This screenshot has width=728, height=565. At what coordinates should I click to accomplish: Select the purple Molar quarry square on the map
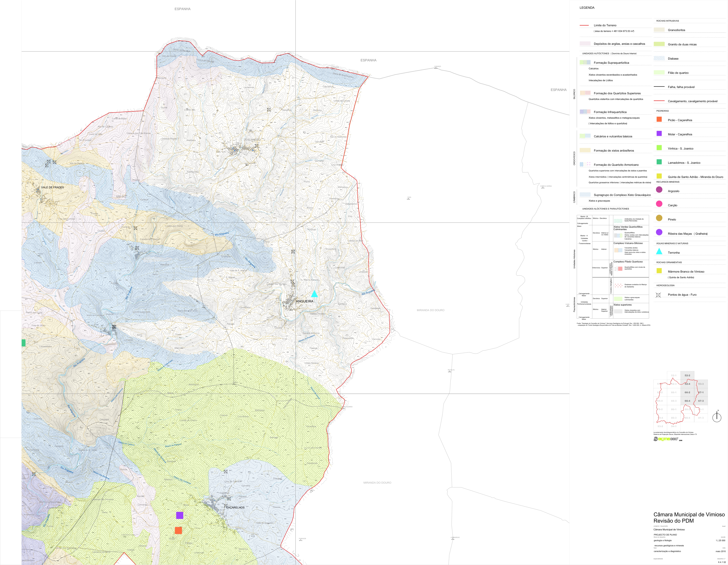[180, 515]
